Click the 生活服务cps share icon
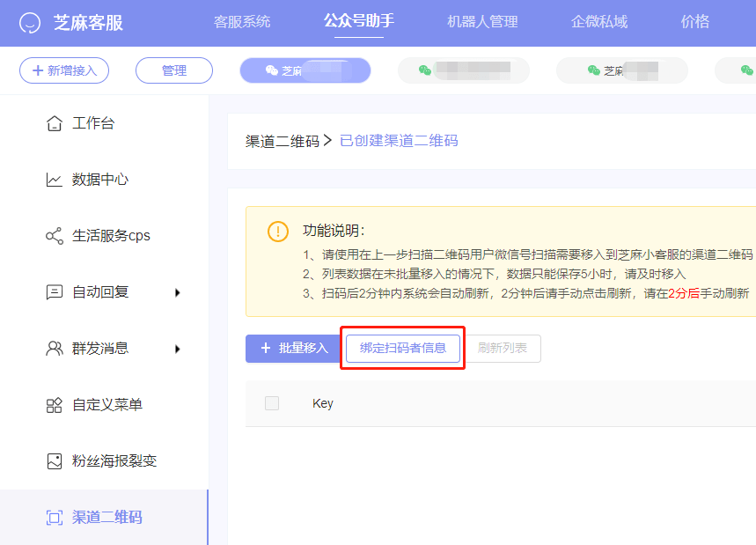The image size is (756, 545). coord(55,236)
